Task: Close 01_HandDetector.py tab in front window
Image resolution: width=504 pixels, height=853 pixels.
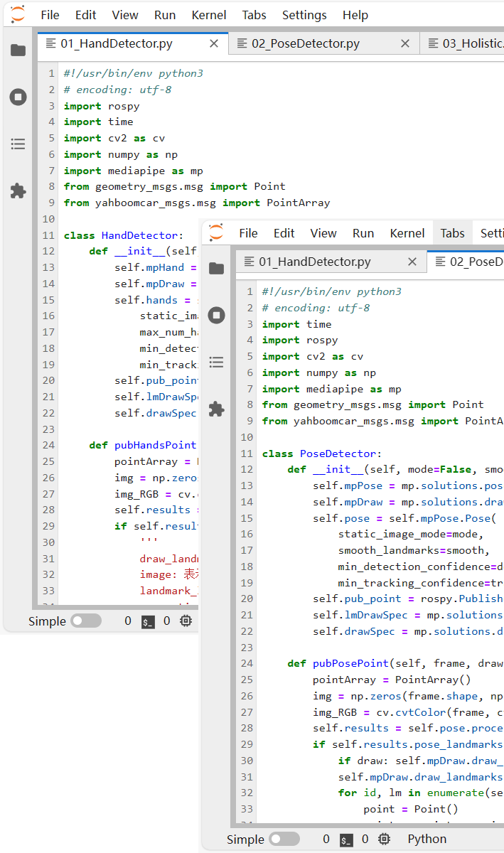Action: click(x=412, y=262)
